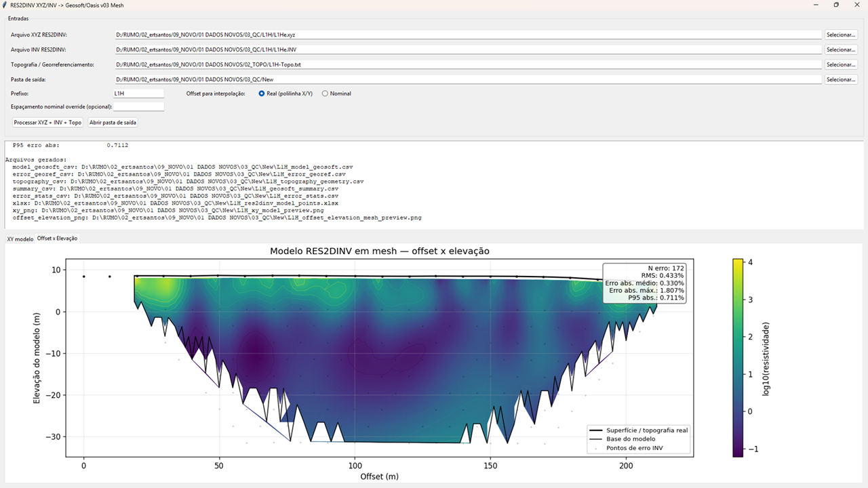Click 'RMS: 0.433%' in the stats box
The image size is (868, 488).
tap(665, 276)
